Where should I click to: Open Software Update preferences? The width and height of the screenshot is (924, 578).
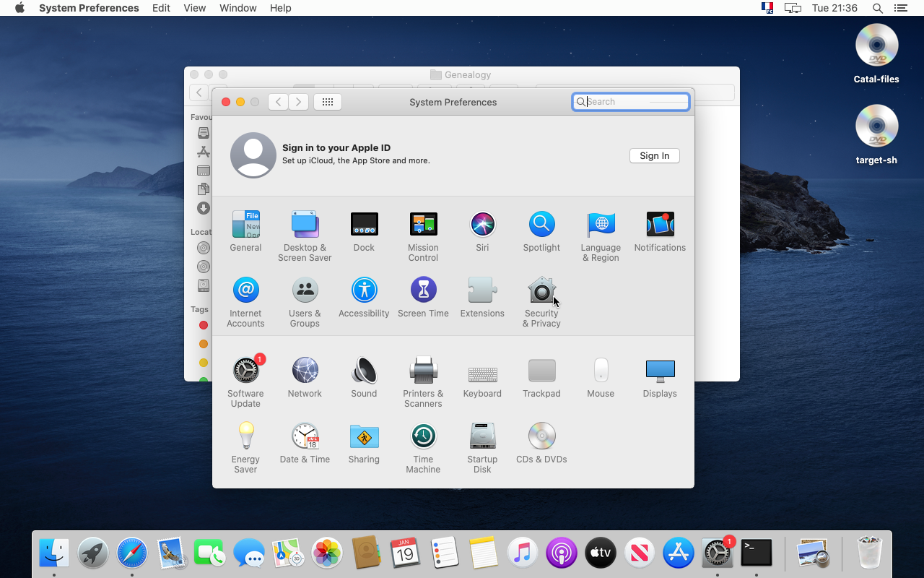[x=245, y=382]
